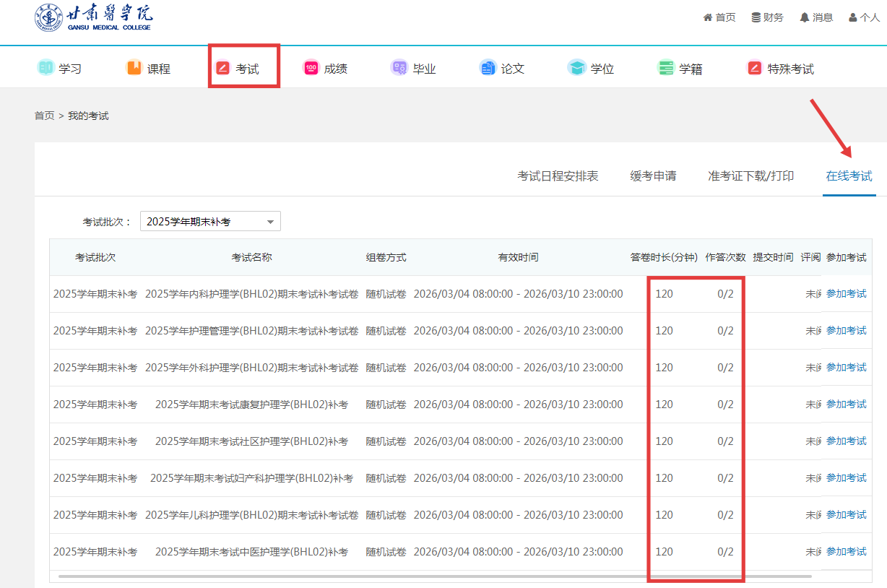
Task: Click 参加考试 for 内科护理学 exam
Action: coord(846,294)
